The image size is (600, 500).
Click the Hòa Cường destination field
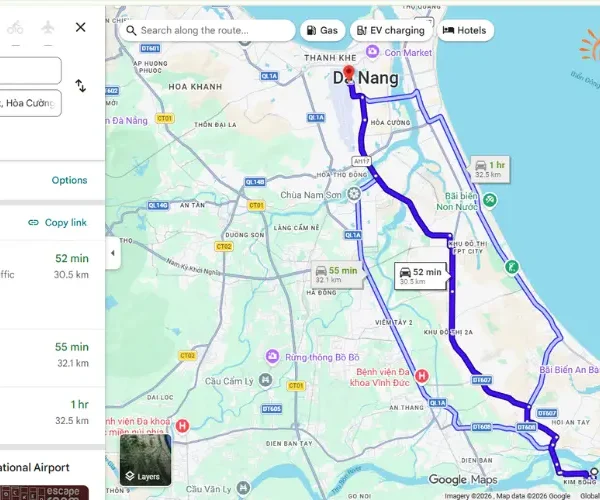click(31, 103)
